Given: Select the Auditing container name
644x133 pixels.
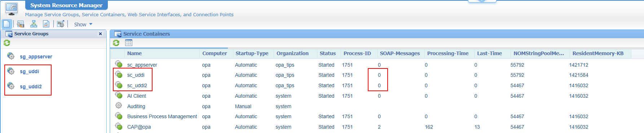Looking at the screenshot, I should 136,106.
